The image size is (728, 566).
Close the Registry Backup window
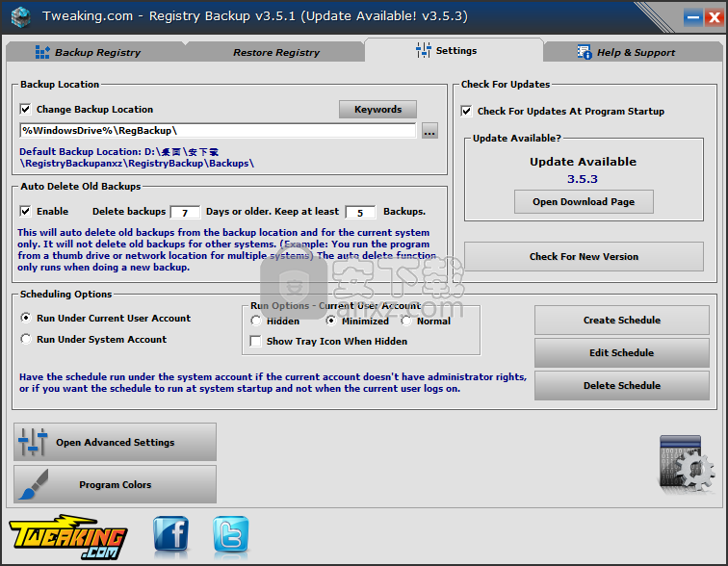(x=714, y=18)
